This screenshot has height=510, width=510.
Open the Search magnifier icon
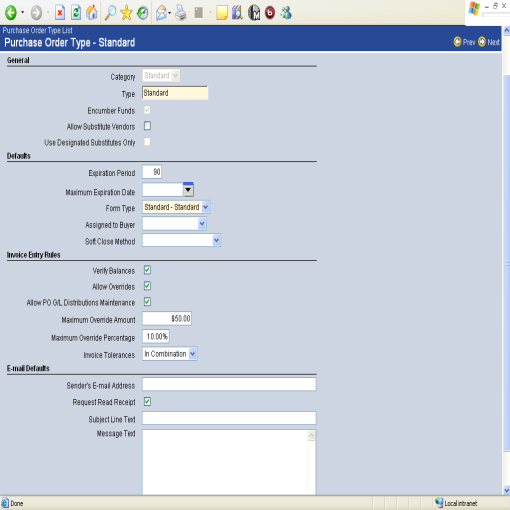click(110, 13)
